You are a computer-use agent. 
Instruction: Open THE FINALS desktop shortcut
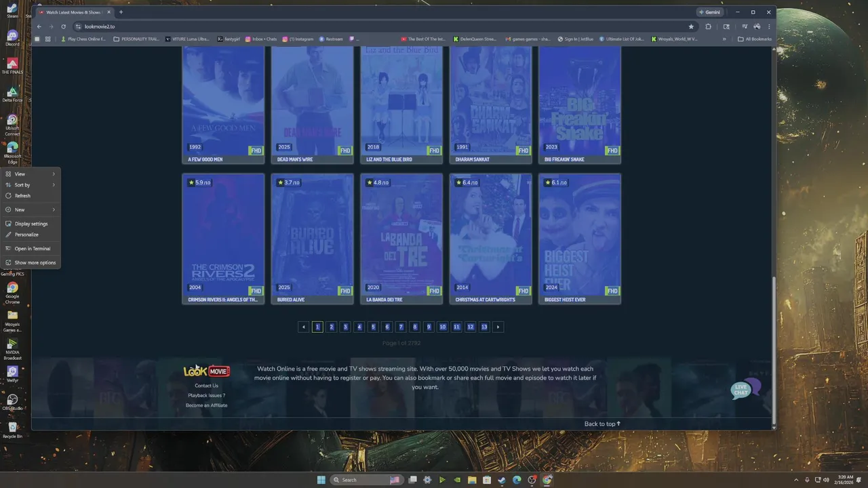12,66
